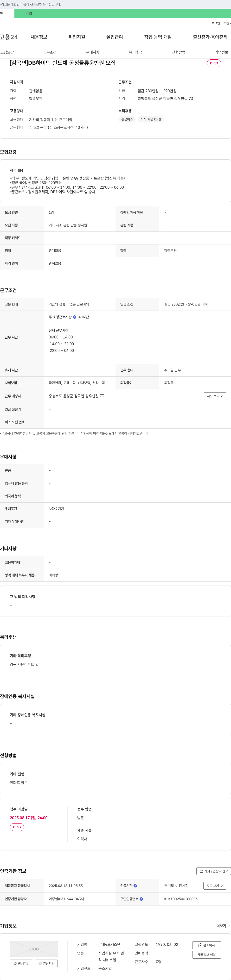Click the 통근버스 benefit tag

pos(127,119)
